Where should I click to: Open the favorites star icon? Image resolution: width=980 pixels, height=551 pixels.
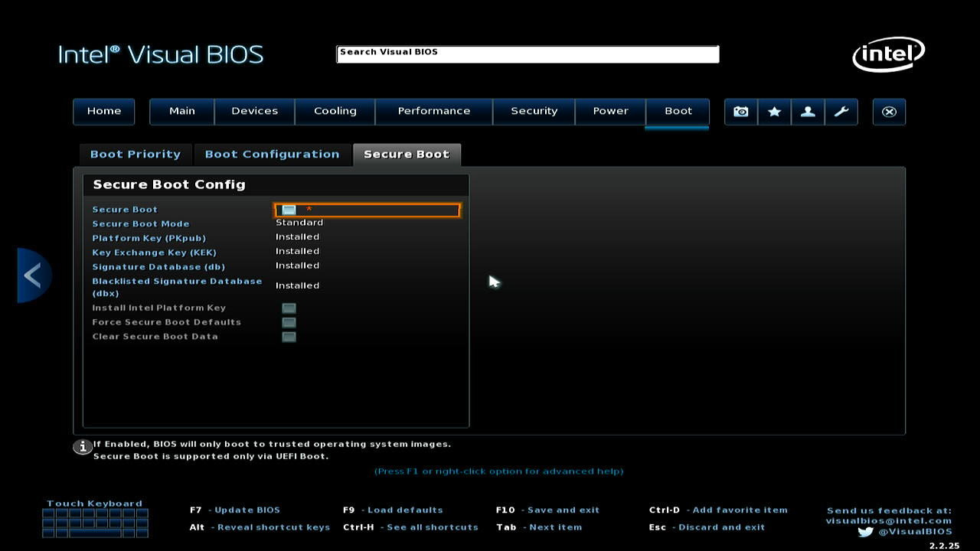(774, 112)
